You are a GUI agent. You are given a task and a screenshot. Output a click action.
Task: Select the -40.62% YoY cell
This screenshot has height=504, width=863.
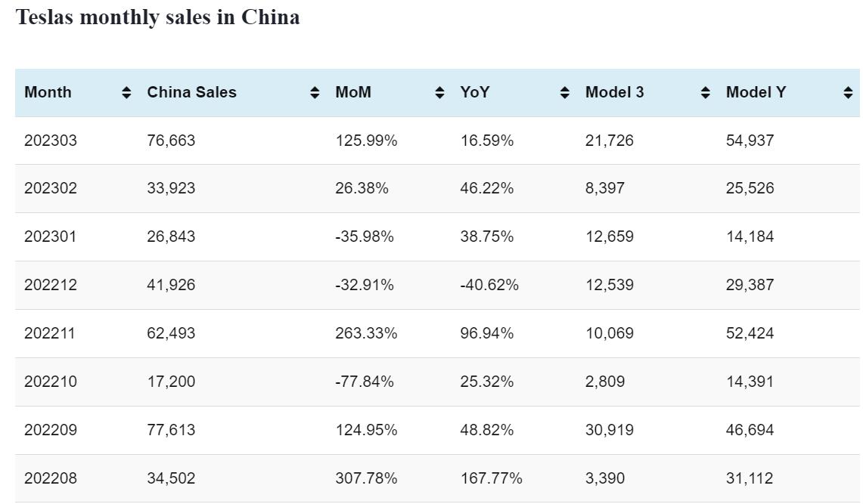coord(489,285)
